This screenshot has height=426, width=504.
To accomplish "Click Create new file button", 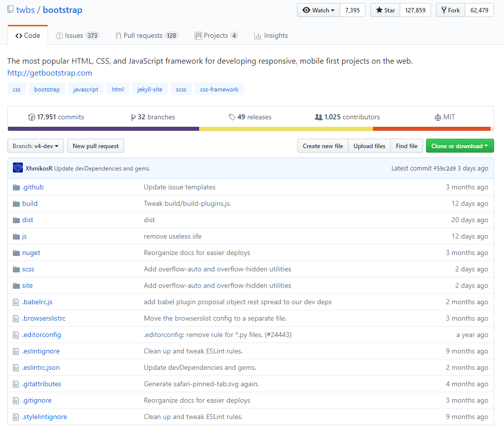I will click(x=323, y=146).
